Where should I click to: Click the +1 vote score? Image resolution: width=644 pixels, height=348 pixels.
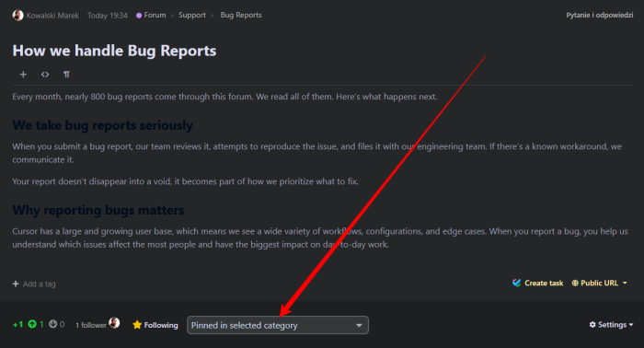[x=17, y=325]
